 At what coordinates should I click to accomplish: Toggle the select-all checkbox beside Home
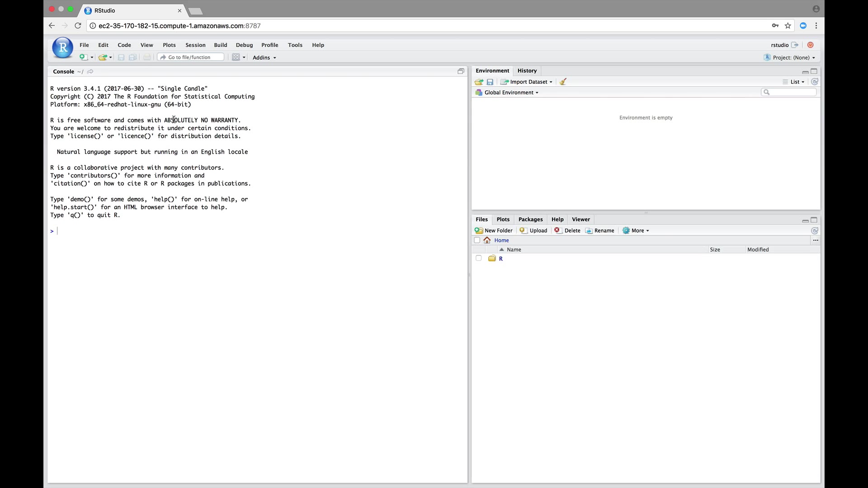tap(477, 240)
